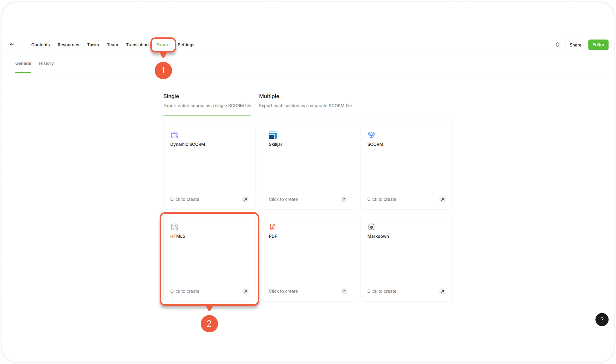This screenshot has width=616, height=364.
Task: Click arrow icon on Skilljar card
Action: point(344,199)
